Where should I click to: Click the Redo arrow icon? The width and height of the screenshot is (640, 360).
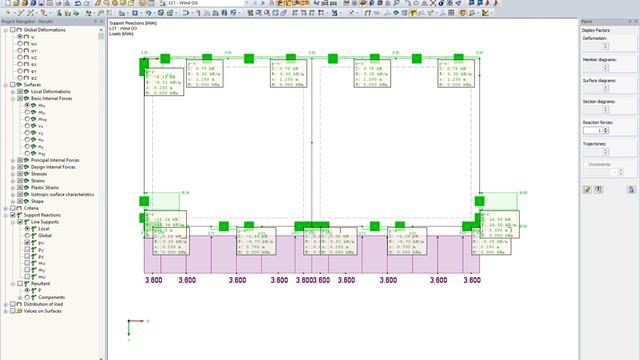pyautogui.click(x=87, y=3)
